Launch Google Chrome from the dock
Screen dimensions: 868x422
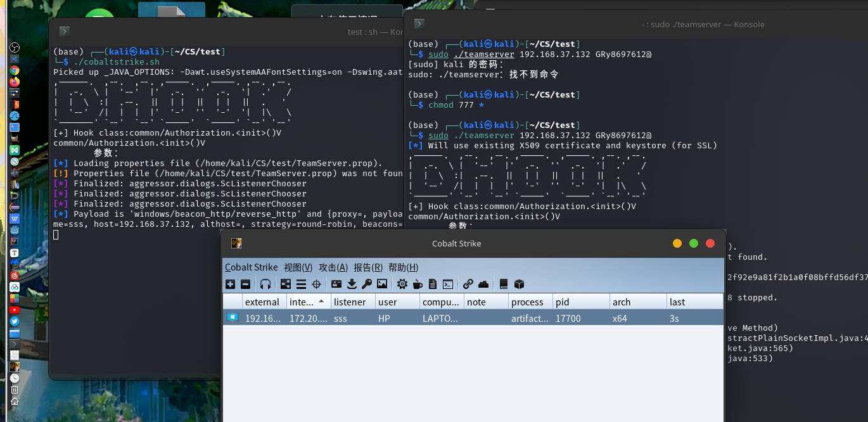15,70
